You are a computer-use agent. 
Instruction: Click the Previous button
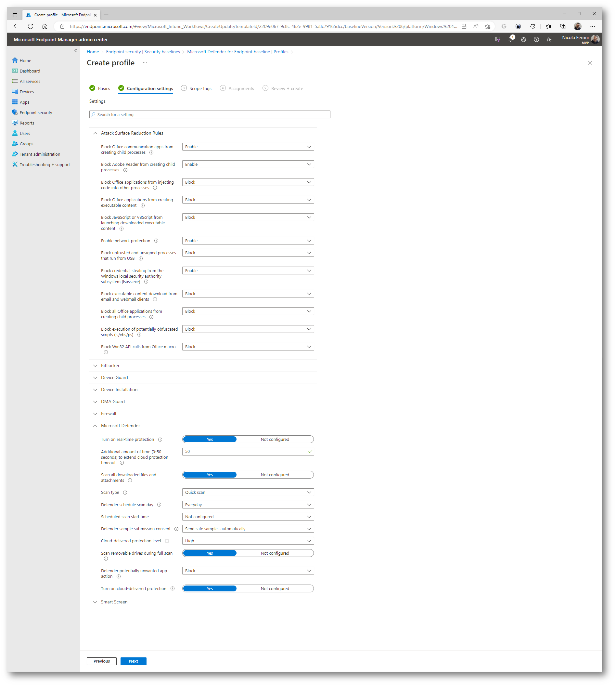pos(102,661)
